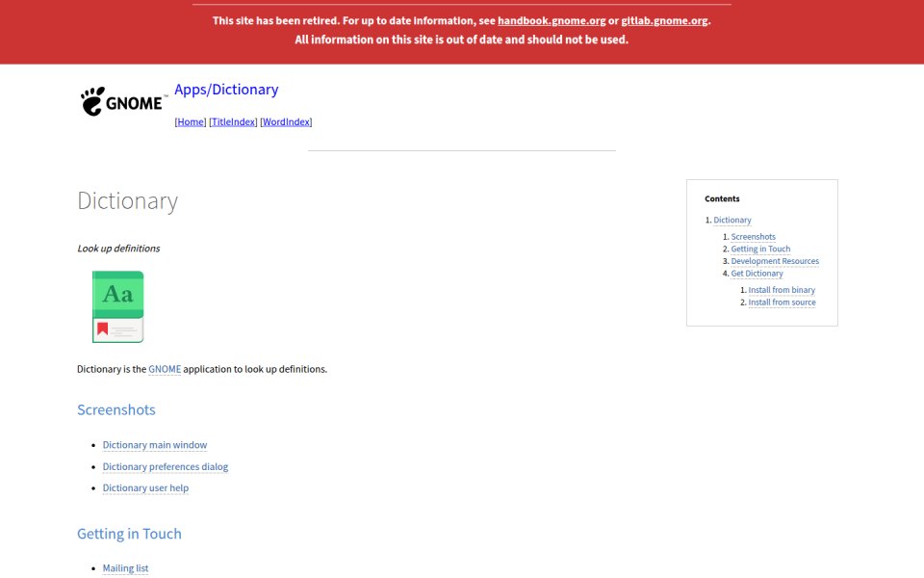Open the WordIndex link
The image size is (924, 578).
coord(287,121)
